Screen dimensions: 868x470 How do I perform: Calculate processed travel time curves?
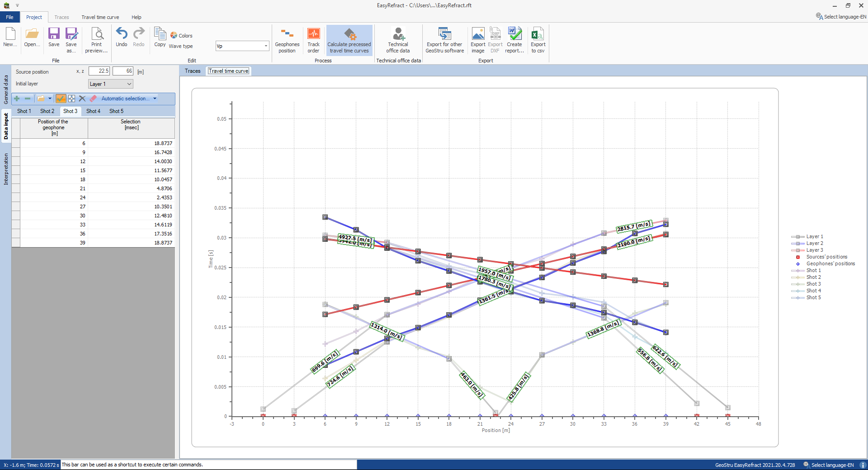point(349,40)
